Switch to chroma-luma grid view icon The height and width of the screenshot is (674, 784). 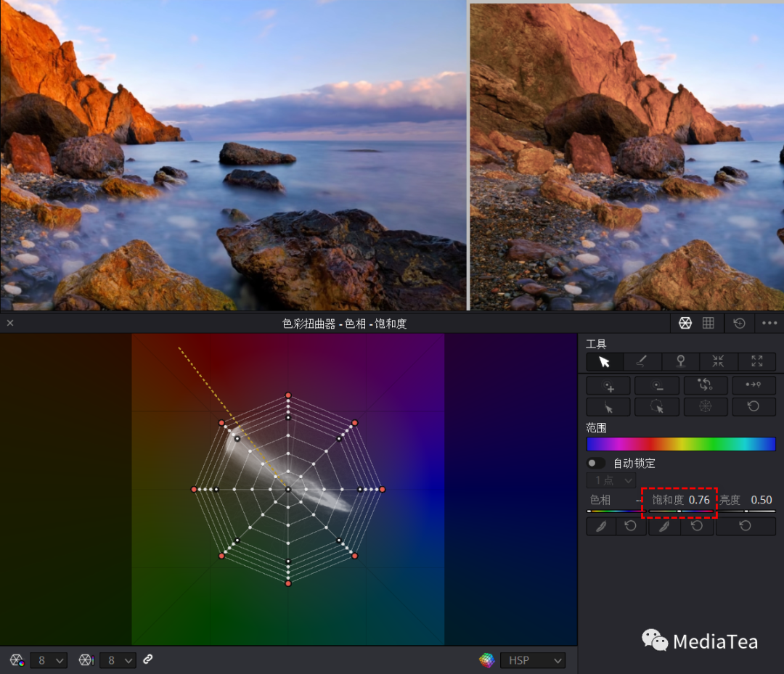coord(708,324)
